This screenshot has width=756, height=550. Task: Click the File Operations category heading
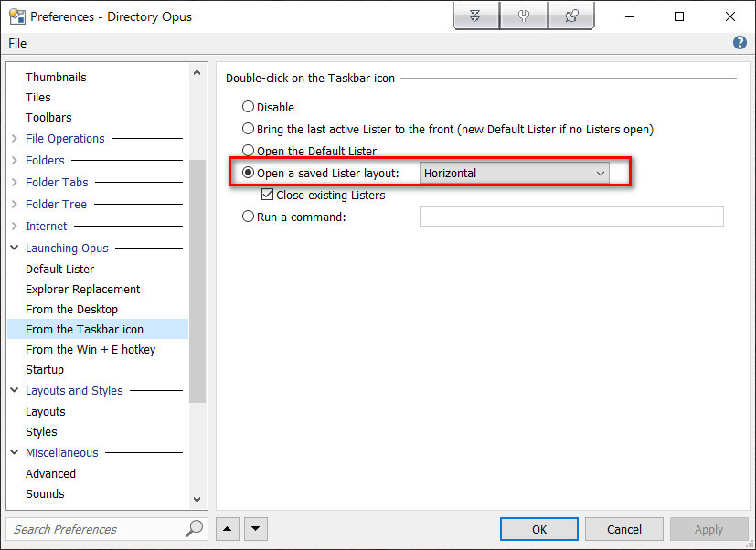click(x=65, y=139)
